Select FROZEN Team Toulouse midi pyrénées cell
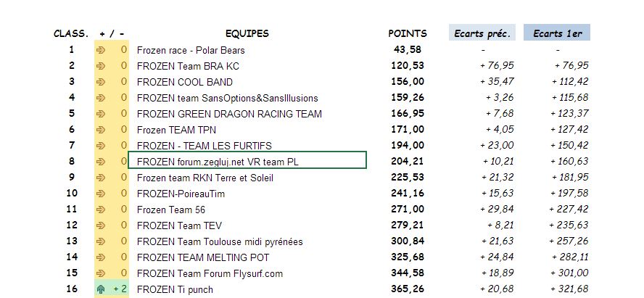 (x=220, y=241)
